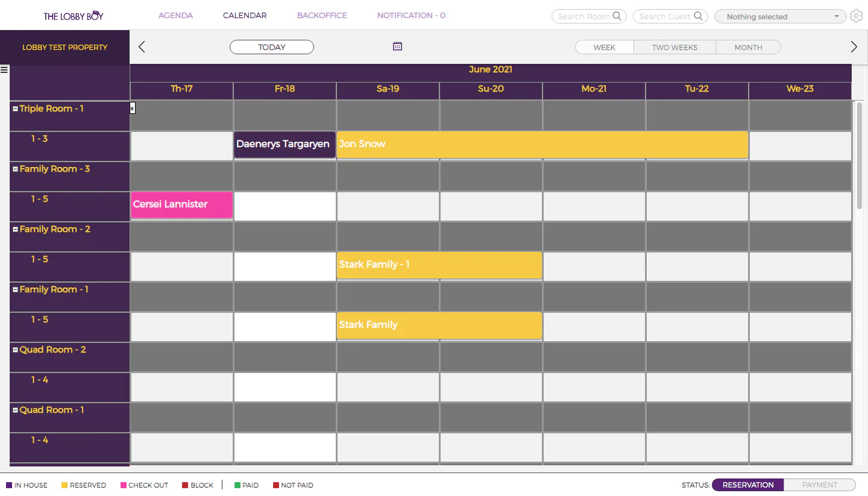Jump to TODAY
This screenshot has height=496, width=868.
pyautogui.click(x=272, y=47)
